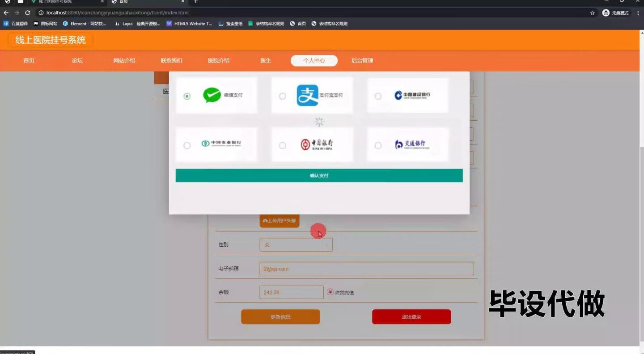The height and width of the screenshot is (354, 644).
Task: Expand the 性别 gender dropdown
Action: coord(296,245)
